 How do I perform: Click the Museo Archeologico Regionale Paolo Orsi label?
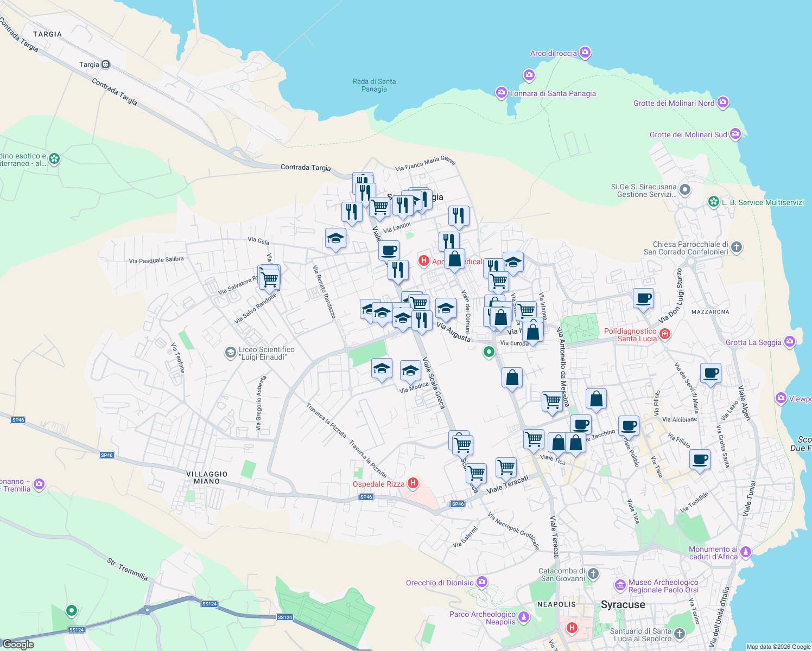tap(663, 586)
